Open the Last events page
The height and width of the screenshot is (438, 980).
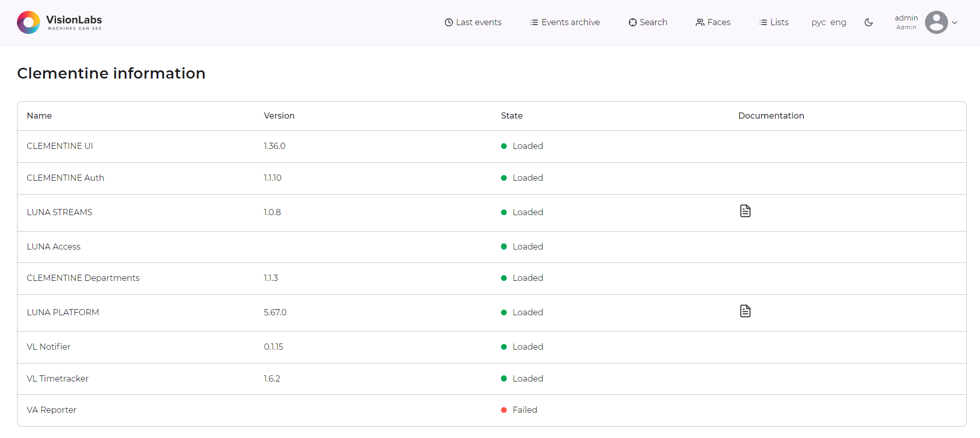click(x=473, y=23)
